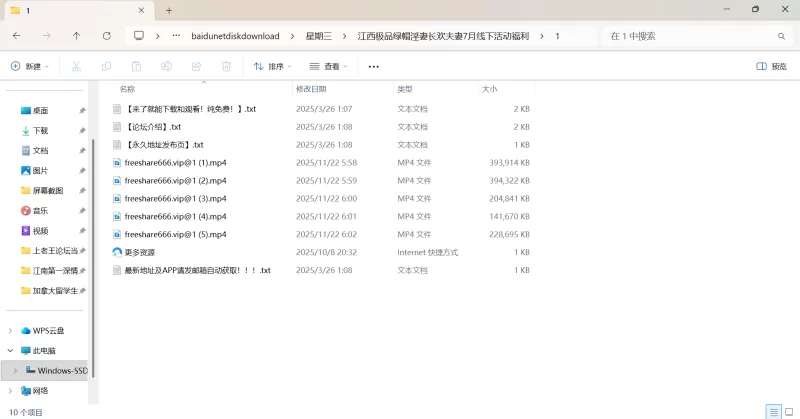Expand the 此电脑 tree node
800x419 pixels.
click(11, 351)
